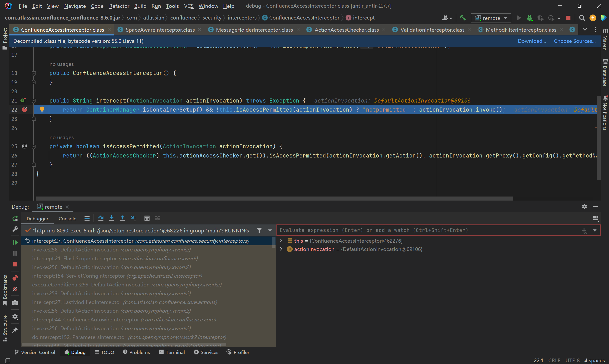609x364 pixels.
Task: Open the user account dropdown in toolbar
Action: 447,18
